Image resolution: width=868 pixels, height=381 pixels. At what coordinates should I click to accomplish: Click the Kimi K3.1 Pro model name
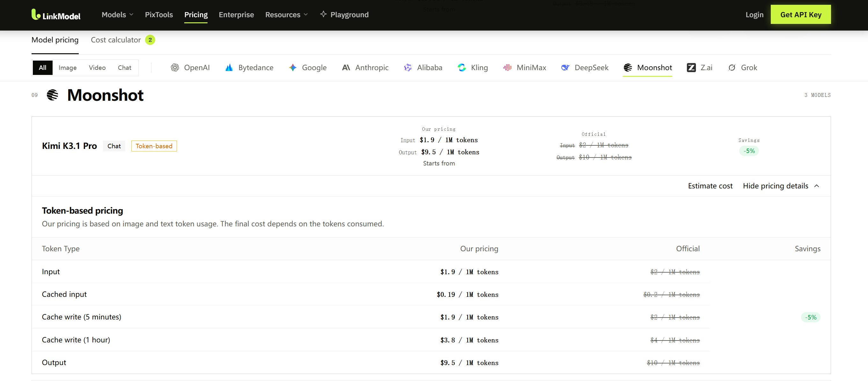click(x=69, y=146)
